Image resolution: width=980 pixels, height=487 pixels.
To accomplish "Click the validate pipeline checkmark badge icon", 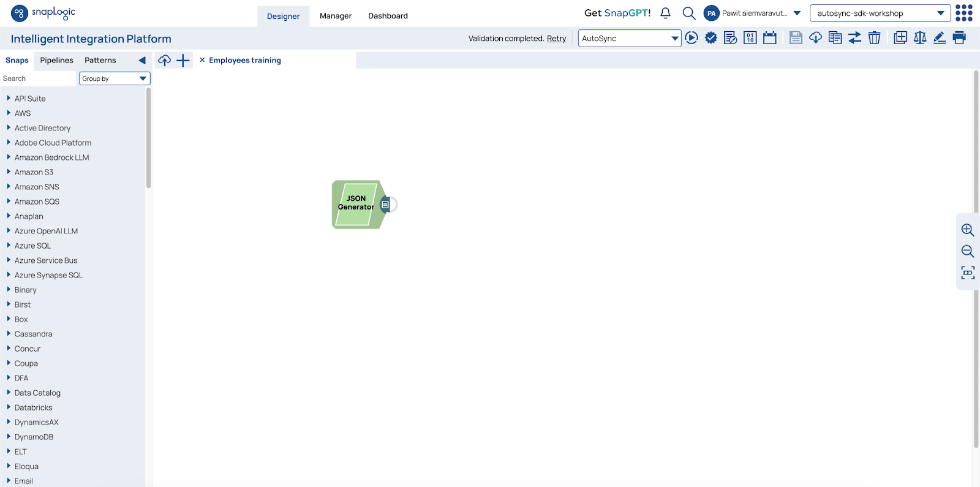I will (711, 38).
